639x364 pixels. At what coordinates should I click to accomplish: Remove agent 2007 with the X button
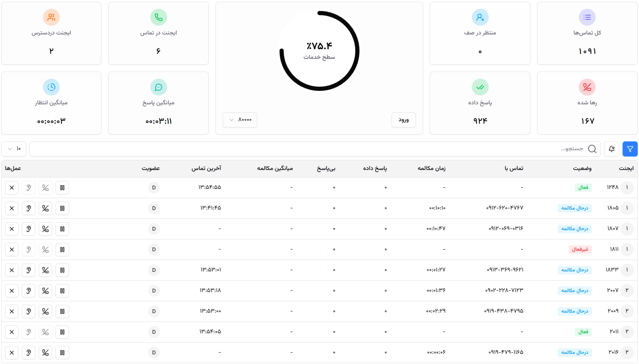tap(12, 291)
